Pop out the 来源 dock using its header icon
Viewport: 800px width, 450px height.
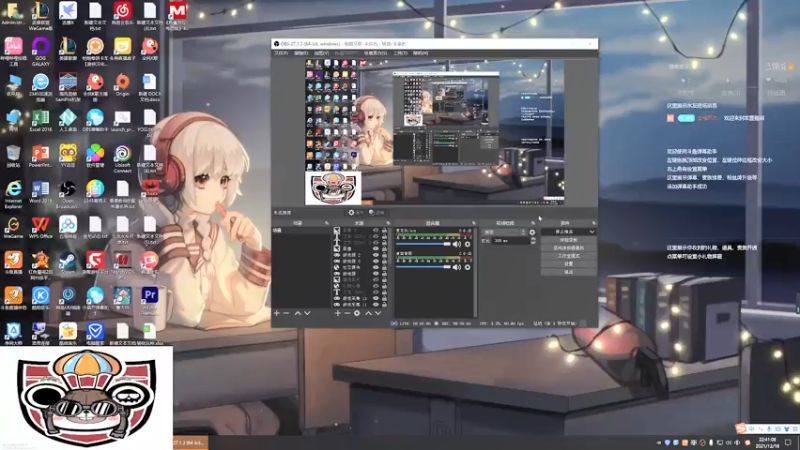[x=388, y=223]
